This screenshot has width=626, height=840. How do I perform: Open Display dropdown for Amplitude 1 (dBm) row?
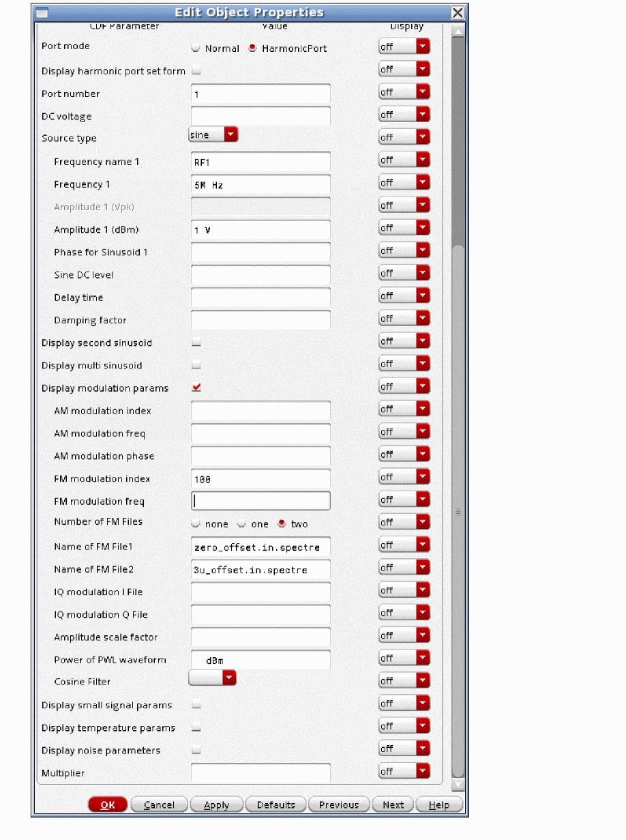coord(404,228)
